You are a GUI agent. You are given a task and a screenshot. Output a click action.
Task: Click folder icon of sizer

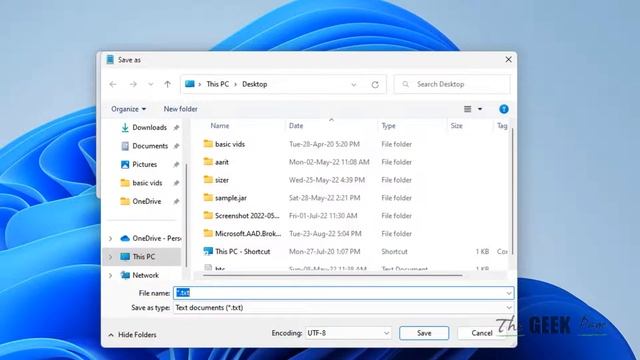click(208, 180)
